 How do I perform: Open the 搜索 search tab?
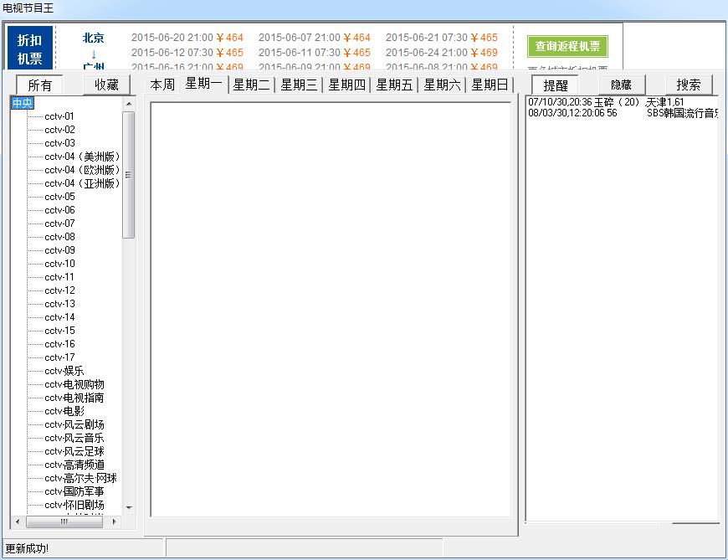pos(689,85)
